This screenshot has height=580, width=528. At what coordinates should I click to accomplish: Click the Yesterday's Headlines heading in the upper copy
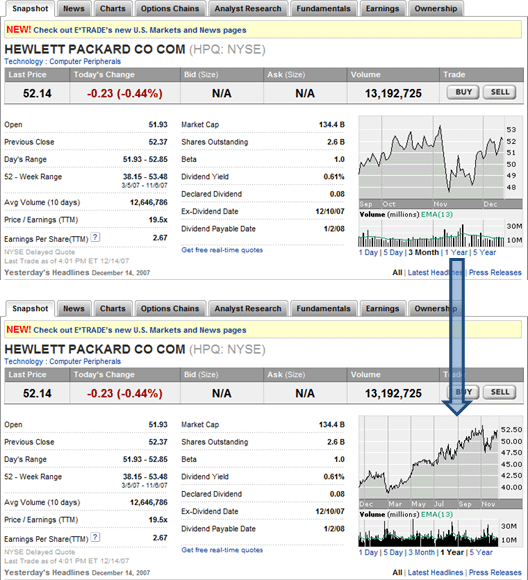point(47,273)
